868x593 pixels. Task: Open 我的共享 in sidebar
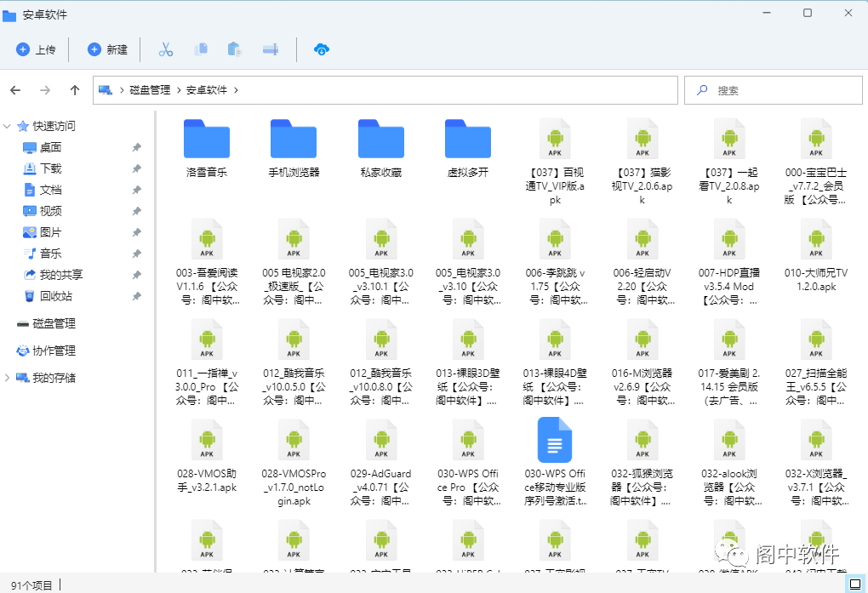[x=53, y=275]
